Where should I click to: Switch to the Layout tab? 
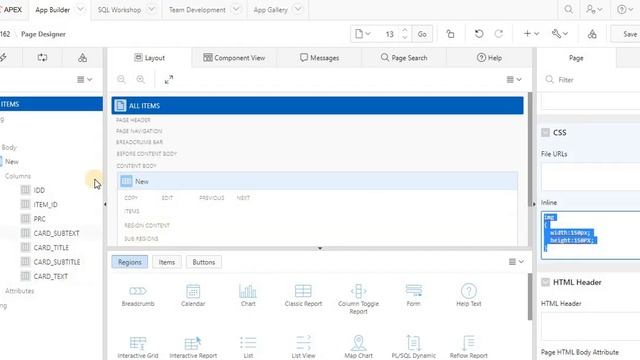pos(149,58)
